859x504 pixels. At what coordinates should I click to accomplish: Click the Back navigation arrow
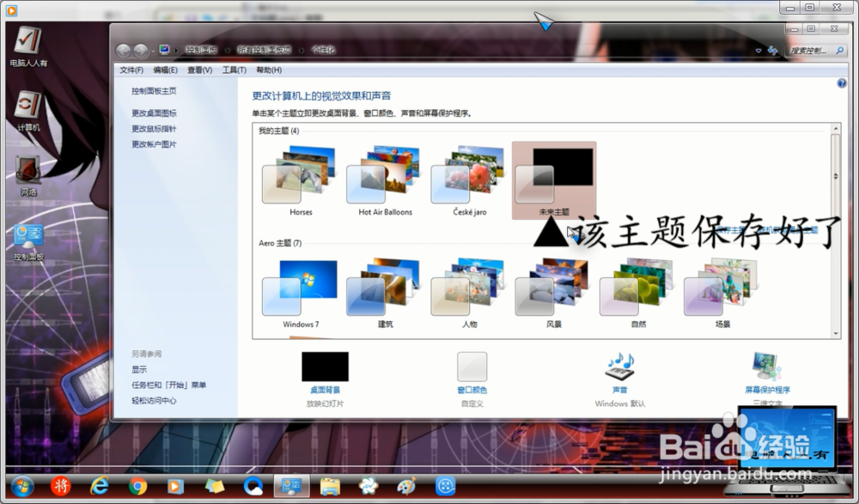tap(123, 51)
